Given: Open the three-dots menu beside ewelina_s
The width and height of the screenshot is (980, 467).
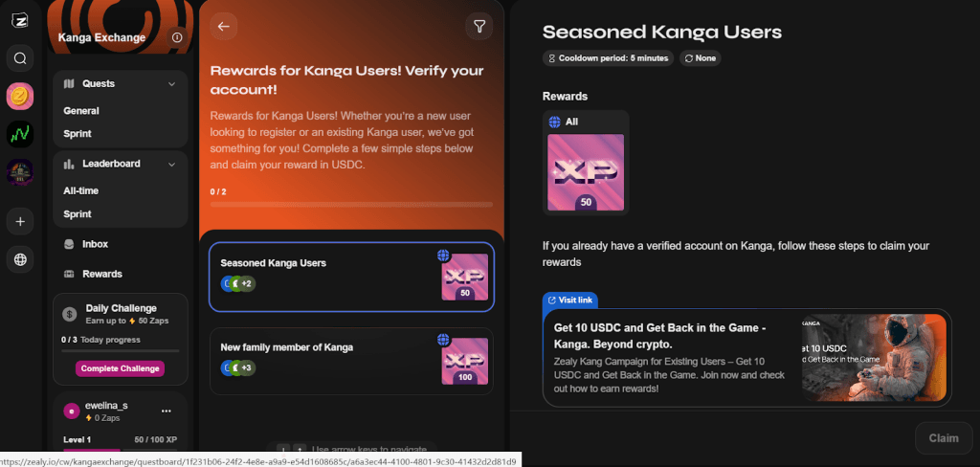Looking at the screenshot, I should click(x=167, y=411).
